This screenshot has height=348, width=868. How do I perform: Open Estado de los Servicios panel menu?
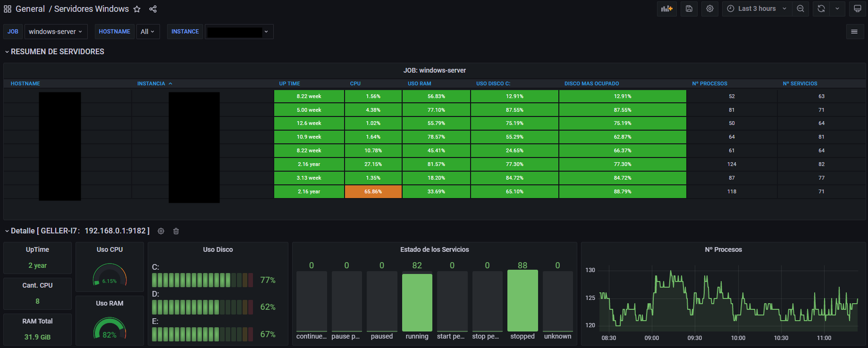[435, 249]
